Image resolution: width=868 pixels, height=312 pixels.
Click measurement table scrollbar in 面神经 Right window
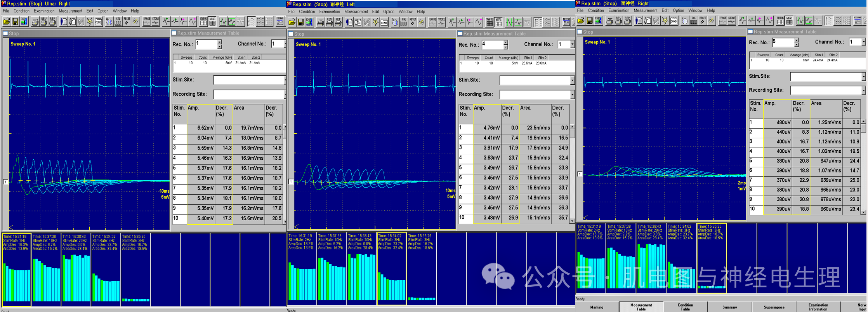point(863,167)
